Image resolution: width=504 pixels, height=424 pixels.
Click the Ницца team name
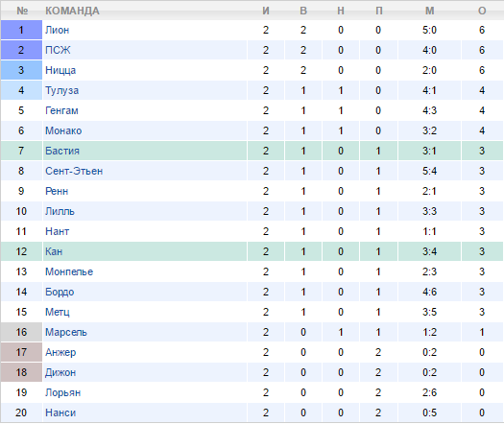click(60, 70)
